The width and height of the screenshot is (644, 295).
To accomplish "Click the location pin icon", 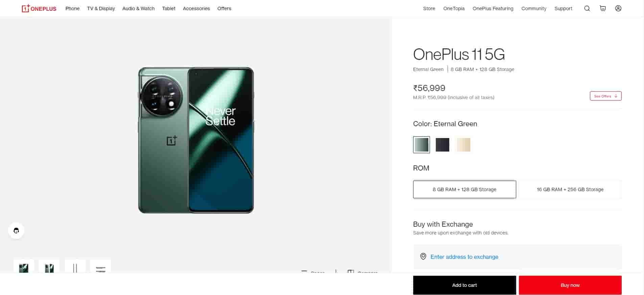I will pyautogui.click(x=423, y=256).
